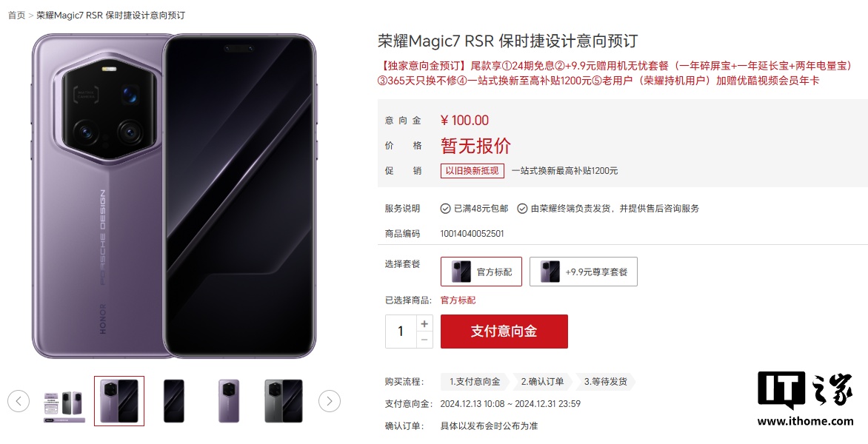Viewport: 868px width, 444px height.
Task: Click the 已满48元包邮 check icon
Action: tap(445, 209)
